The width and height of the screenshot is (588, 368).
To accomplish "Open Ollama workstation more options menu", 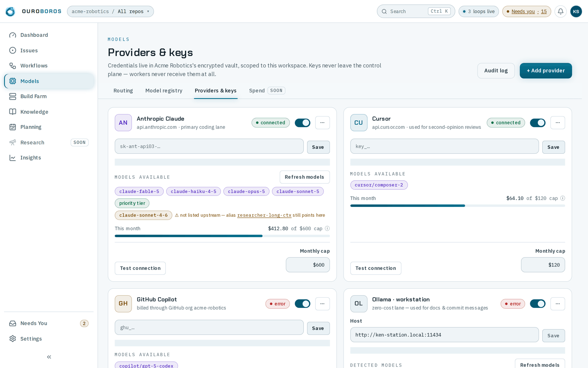I will 558,304.
